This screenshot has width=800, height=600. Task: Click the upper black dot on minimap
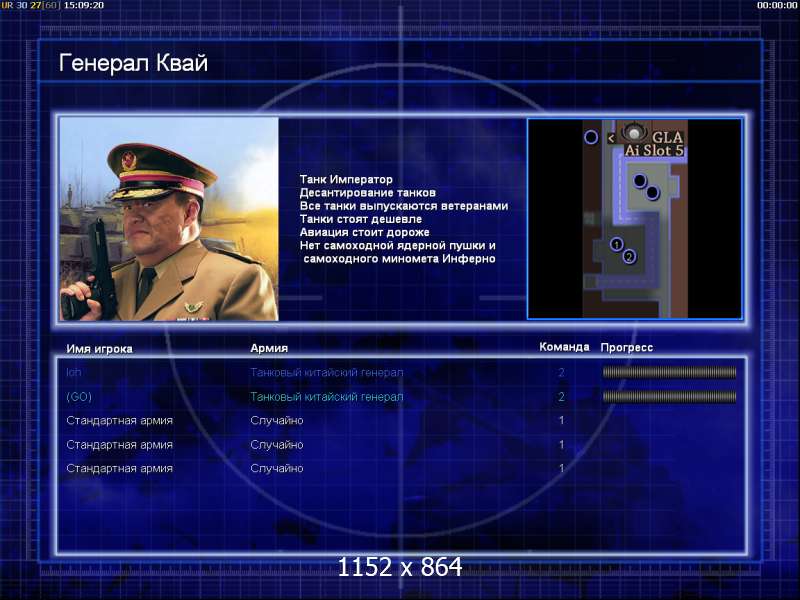click(640, 180)
